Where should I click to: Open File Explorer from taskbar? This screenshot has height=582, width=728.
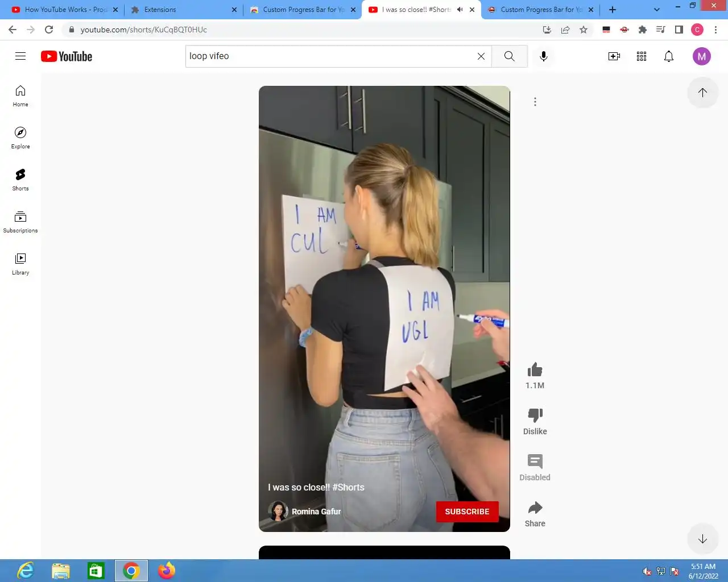tap(61, 571)
